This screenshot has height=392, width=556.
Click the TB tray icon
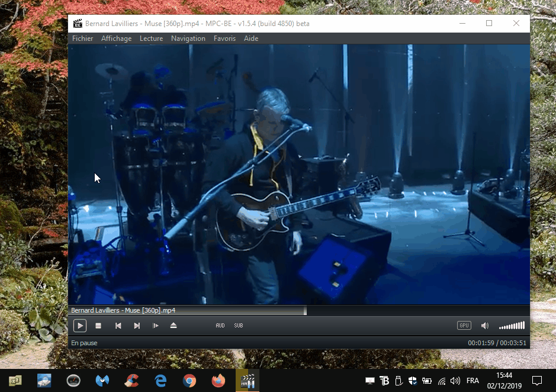pos(384,381)
